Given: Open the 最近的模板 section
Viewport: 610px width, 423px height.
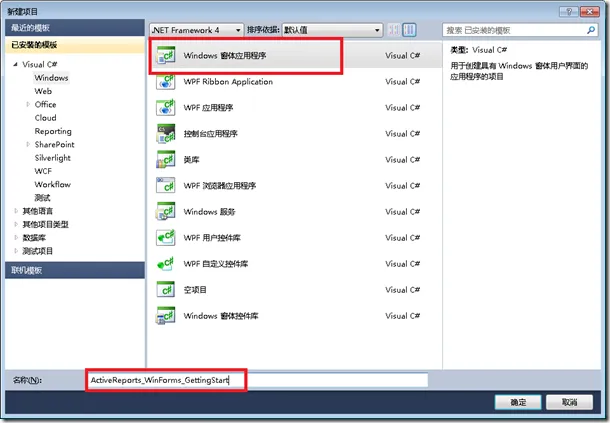Looking at the screenshot, I should [75, 28].
